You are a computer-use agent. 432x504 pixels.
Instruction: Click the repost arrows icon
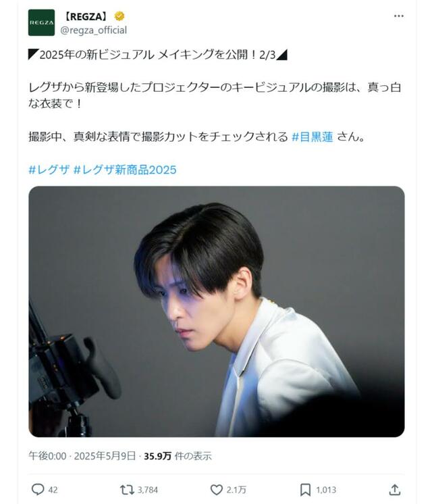pyautogui.click(x=126, y=490)
